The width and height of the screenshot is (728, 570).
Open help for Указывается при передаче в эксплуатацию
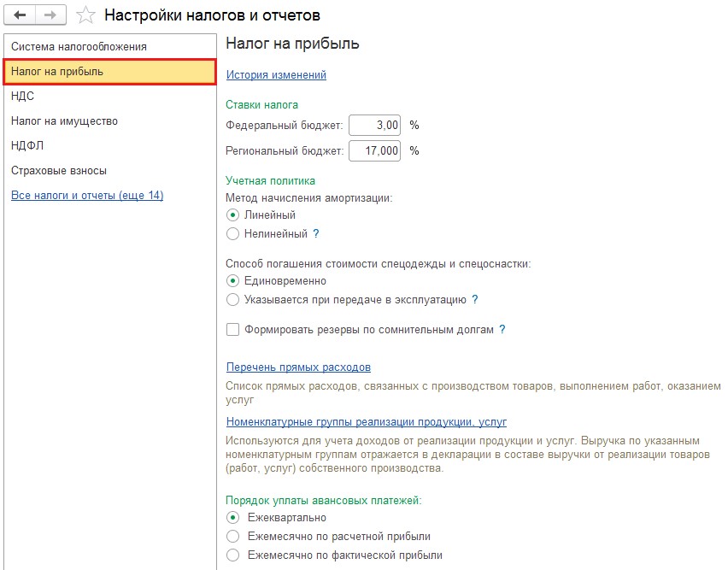pos(474,299)
